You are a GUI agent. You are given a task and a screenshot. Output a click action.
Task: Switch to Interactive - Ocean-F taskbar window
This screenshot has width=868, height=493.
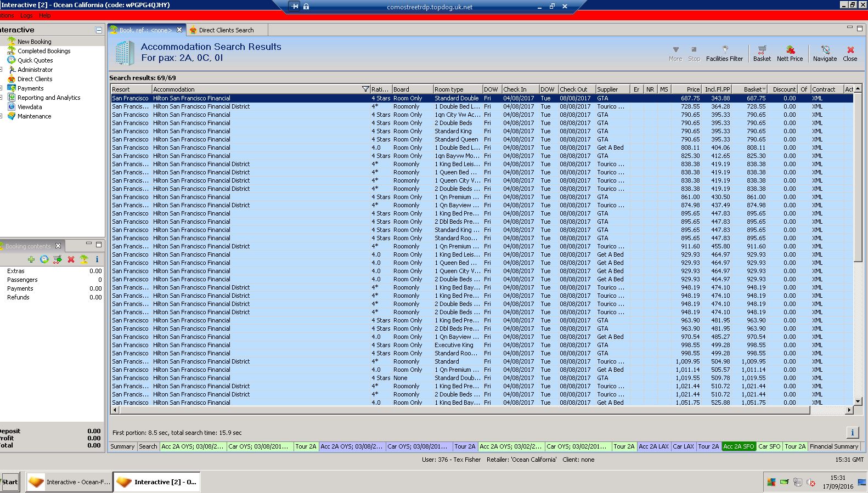(x=69, y=482)
